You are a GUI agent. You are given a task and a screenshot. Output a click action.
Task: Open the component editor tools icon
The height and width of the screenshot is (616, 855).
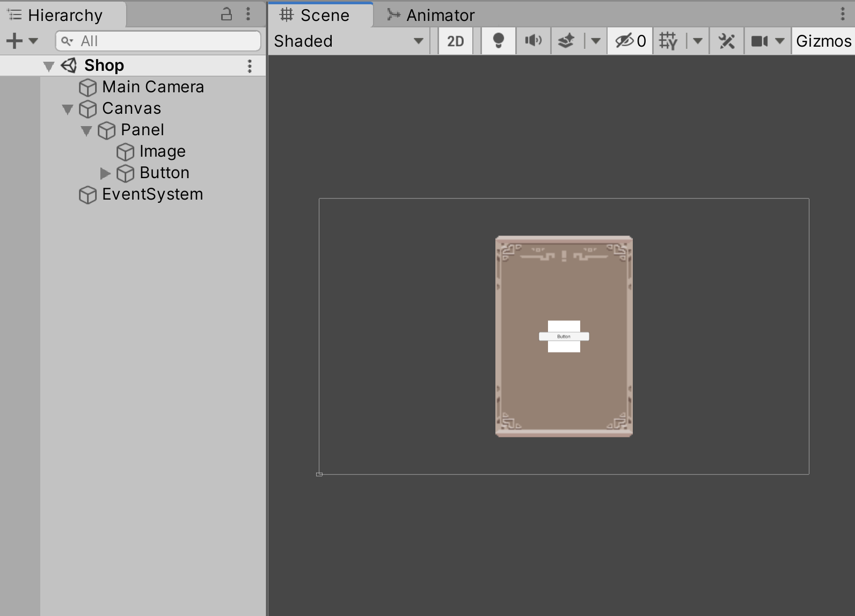727,41
